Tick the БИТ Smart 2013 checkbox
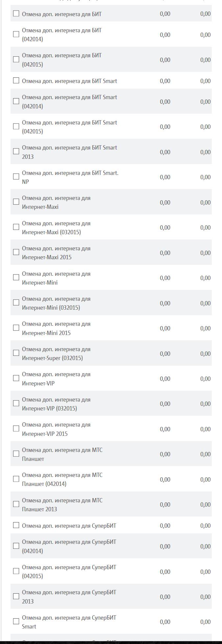 coord(16,152)
